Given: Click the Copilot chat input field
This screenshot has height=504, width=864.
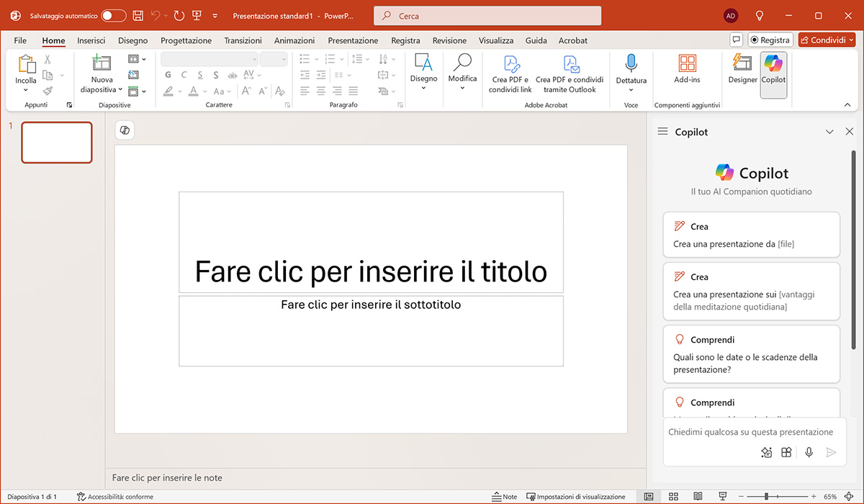Looking at the screenshot, I should tap(750, 432).
